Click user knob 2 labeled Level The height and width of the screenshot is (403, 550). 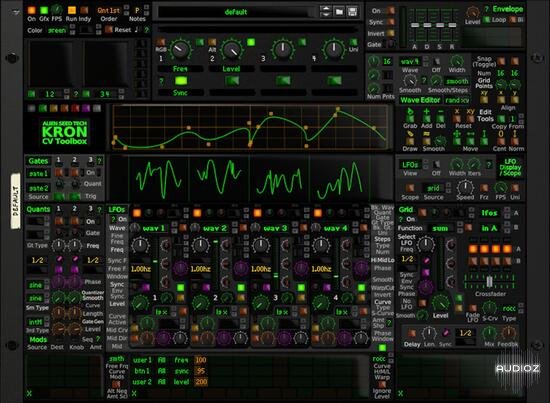(232, 50)
